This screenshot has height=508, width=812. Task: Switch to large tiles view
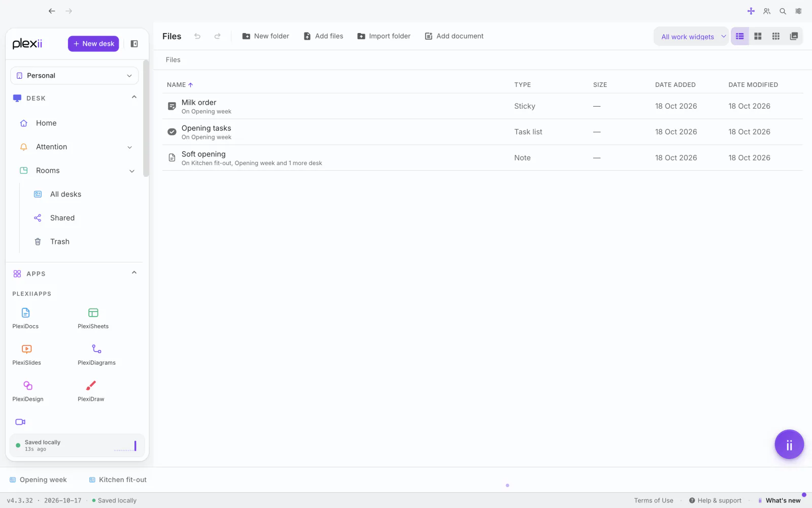click(x=758, y=36)
